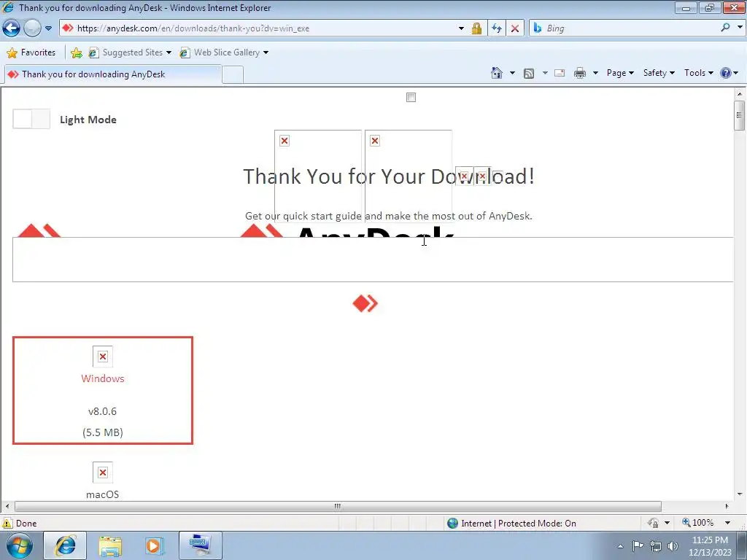Screen dimensions: 747x560
Task: Click the horizontal scrollbar right arrow
Action: [727, 506]
